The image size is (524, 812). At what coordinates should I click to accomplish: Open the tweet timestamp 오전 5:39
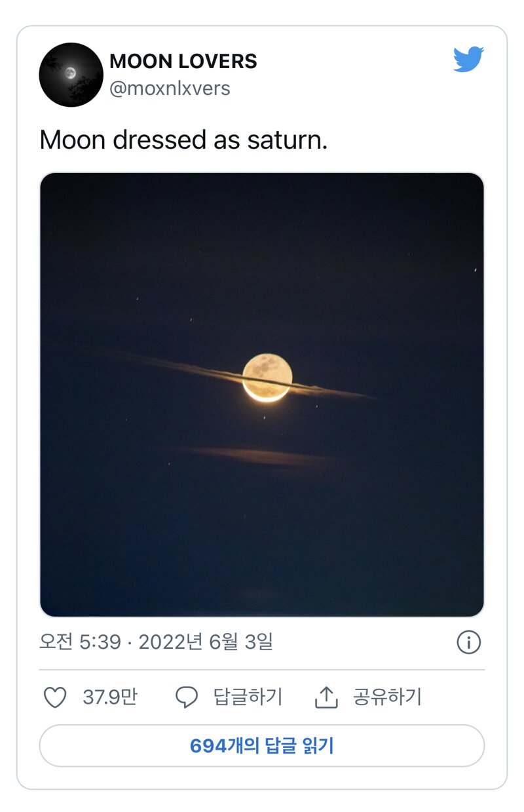pos(80,642)
